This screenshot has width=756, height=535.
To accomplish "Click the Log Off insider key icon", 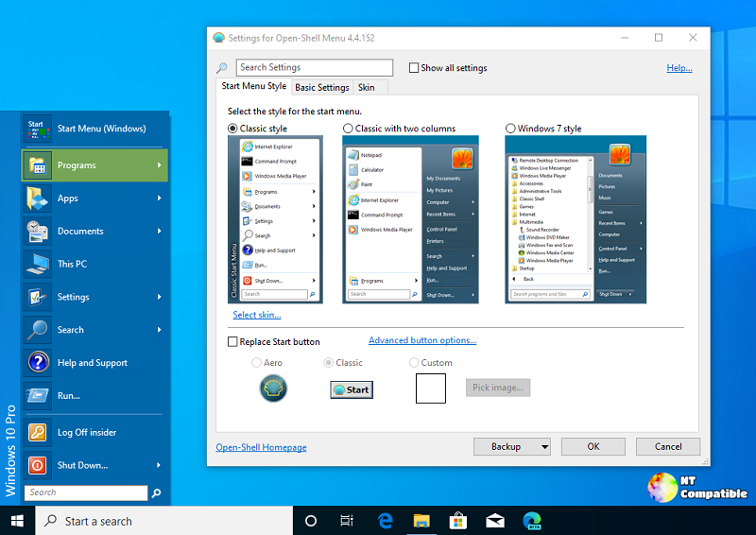I will 38,432.
